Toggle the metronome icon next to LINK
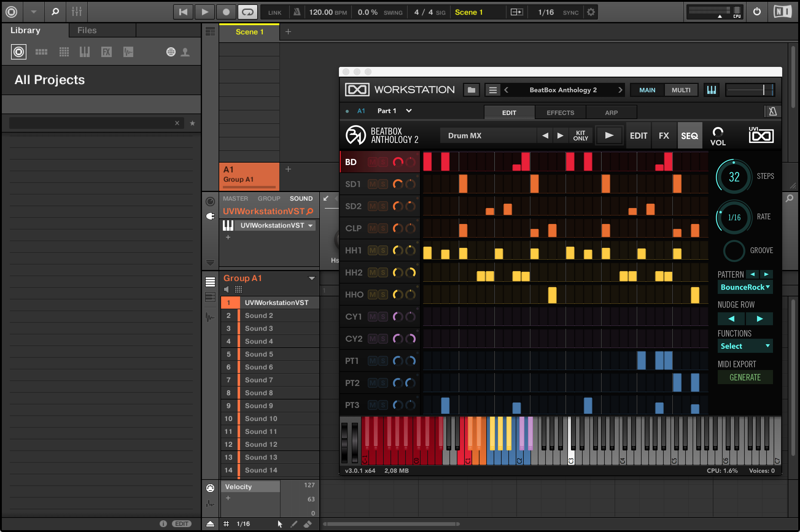 click(x=297, y=12)
